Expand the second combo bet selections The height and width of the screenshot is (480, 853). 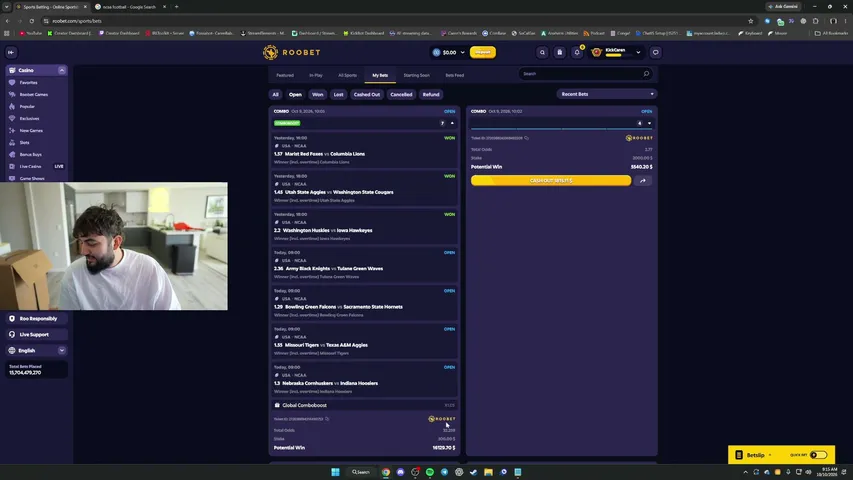(650, 124)
